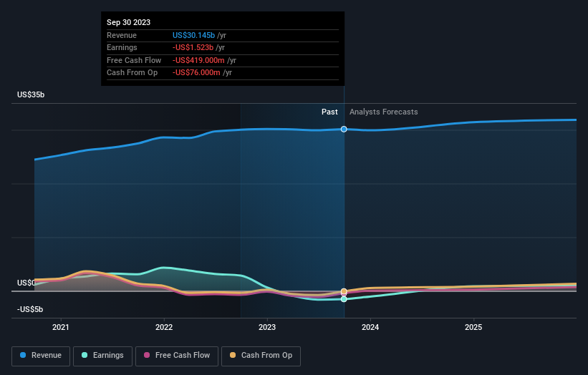Viewport: 588px width, 375px height.
Task: Click the Revenue row label in tooltip
Action: click(122, 35)
